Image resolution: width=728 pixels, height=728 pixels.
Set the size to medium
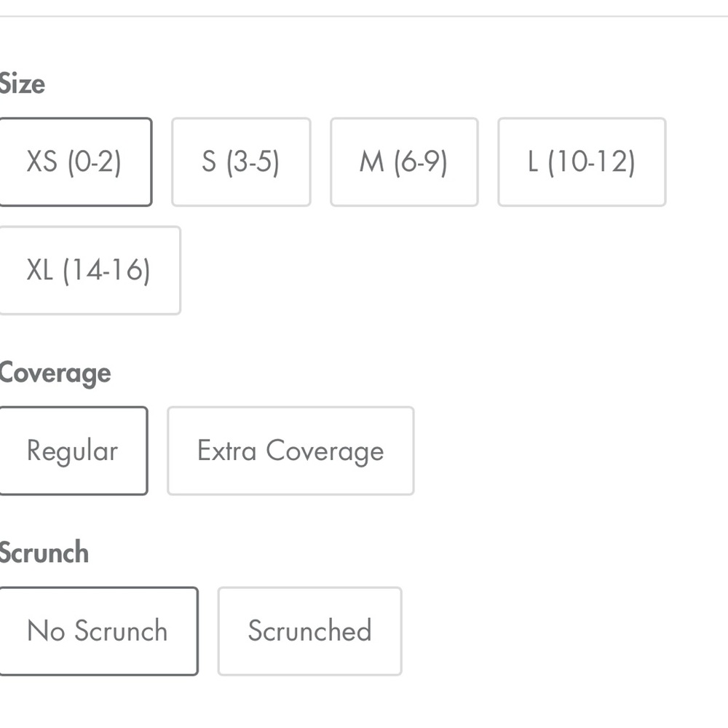404,162
